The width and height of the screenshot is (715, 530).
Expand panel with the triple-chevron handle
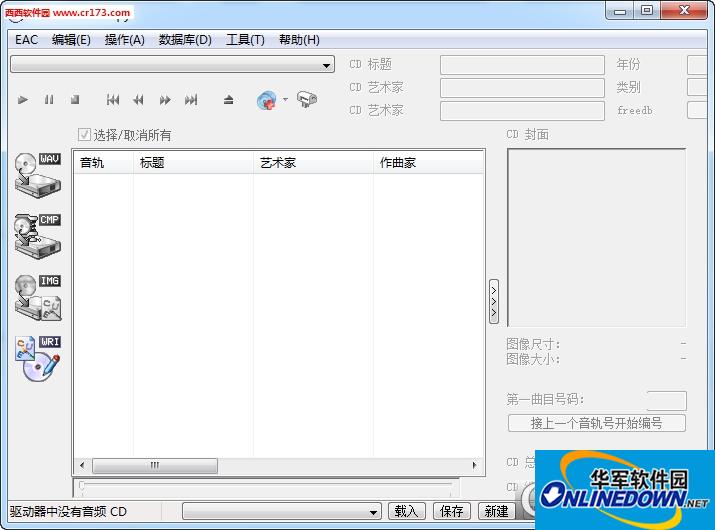494,301
